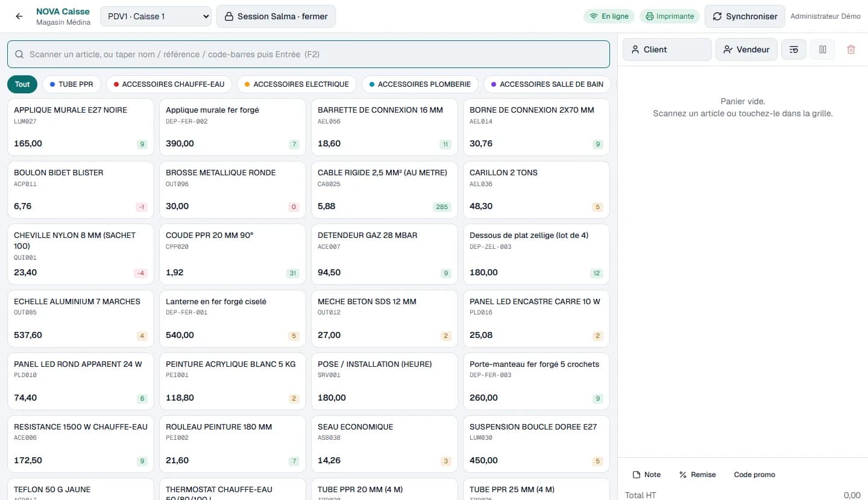This screenshot has width=868, height=500.
Task: Open the Code promo entry
Action: (x=755, y=475)
